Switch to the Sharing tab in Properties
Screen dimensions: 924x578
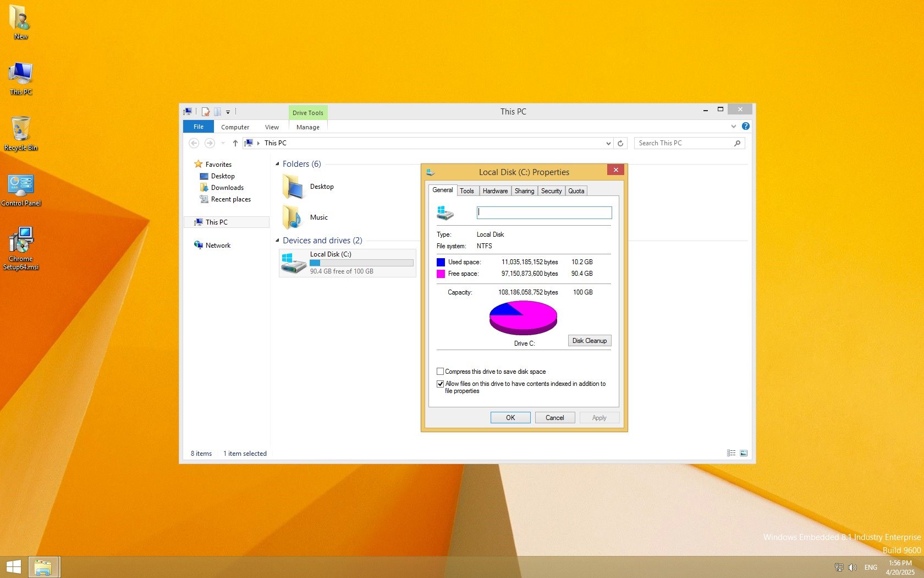coord(524,191)
